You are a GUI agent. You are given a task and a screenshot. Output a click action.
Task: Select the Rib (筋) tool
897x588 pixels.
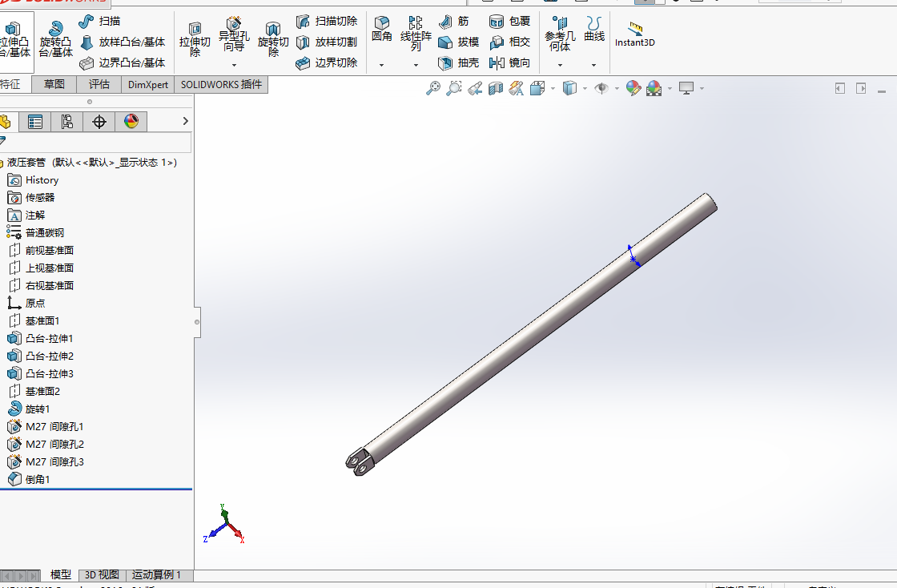click(x=453, y=21)
